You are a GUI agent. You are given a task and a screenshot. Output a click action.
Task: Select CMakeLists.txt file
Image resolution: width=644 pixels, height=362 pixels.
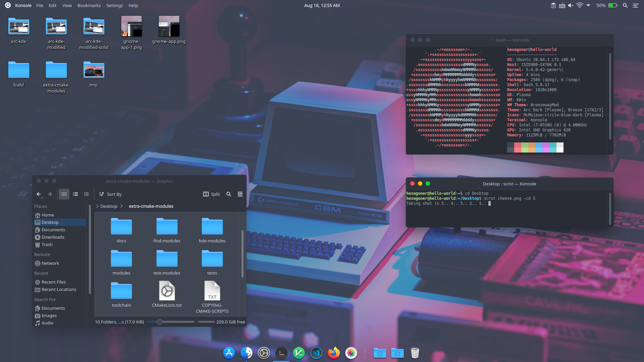(x=167, y=295)
